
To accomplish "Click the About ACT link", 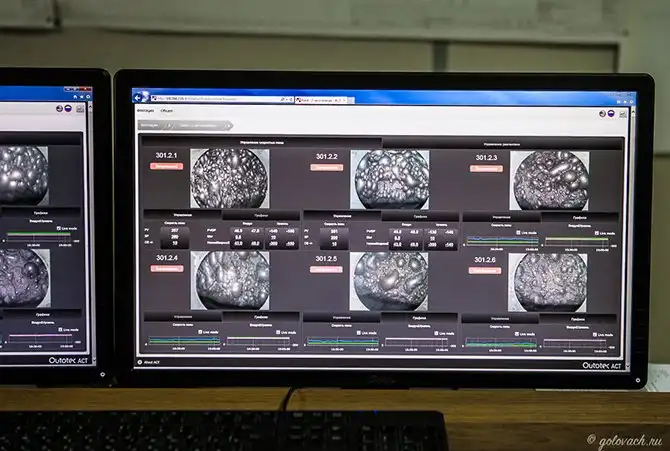I will (x=150, y=362).
